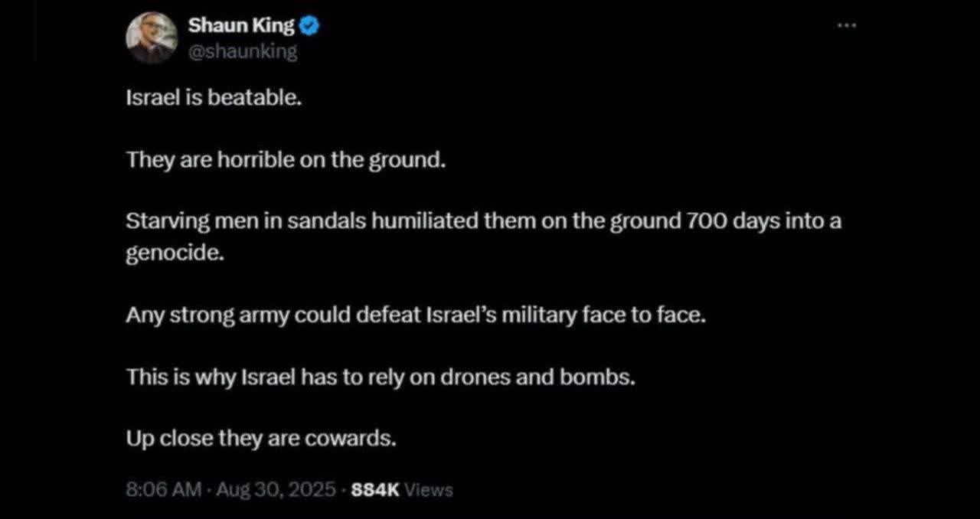Click the word "genocide." in the post

pos(175,253)
